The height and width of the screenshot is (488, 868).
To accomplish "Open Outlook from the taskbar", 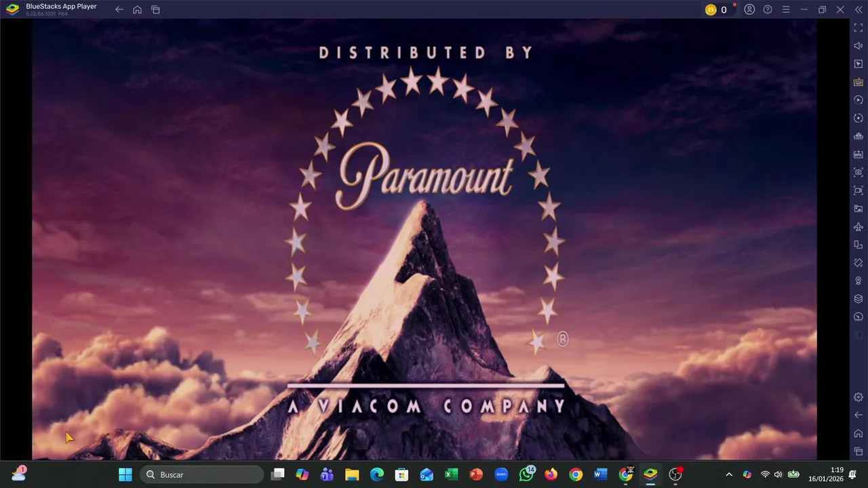I will tap(427, 474).
